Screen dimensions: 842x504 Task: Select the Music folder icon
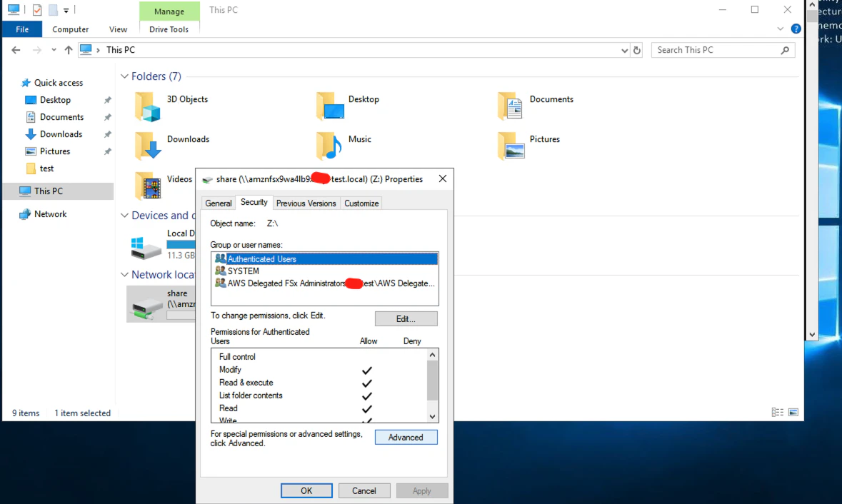(x=329, y=146)
